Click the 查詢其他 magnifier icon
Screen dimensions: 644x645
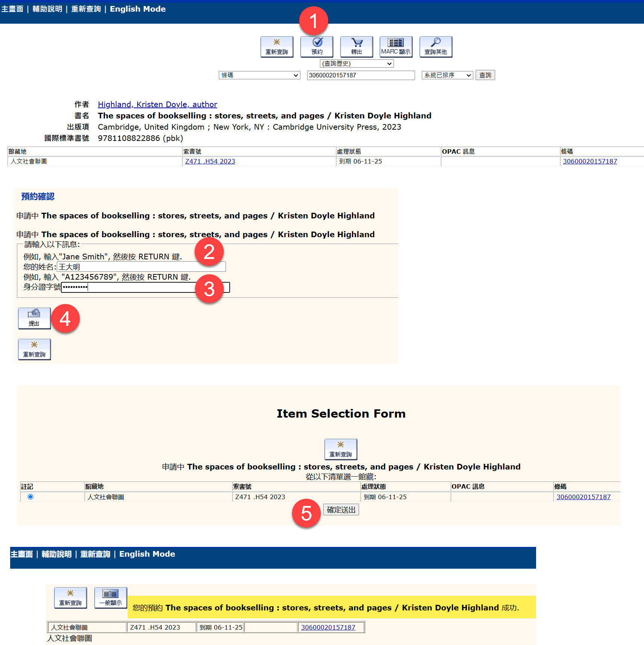(x=436, y=47)
